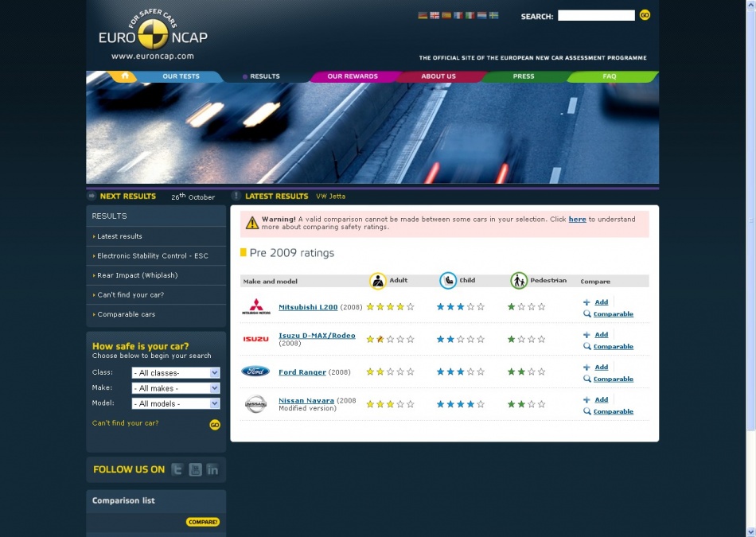View cars comparable to Ford Ranger
756x537 pixels.
coord(614,379)
